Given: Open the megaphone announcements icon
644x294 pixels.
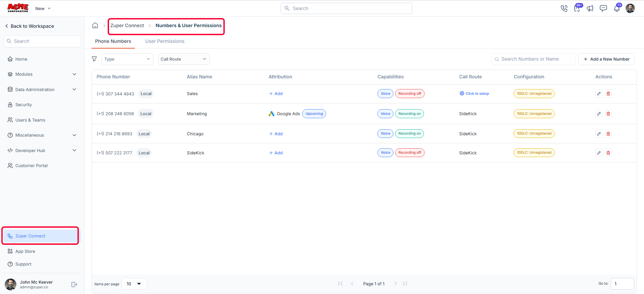Looking at the screenshot, I should [590, 8].
